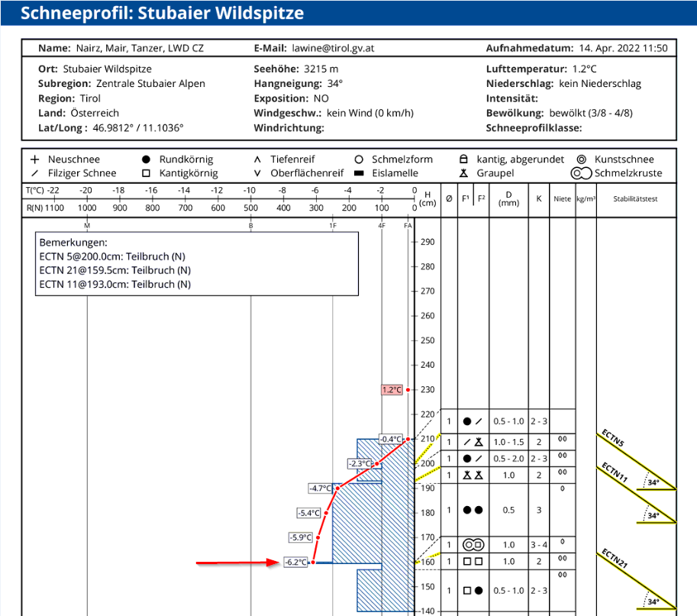This screenshot has width=697, height=616.
Task: Select the Oberflächenreif V symbol in legend
Action: (x=257, y=173)
